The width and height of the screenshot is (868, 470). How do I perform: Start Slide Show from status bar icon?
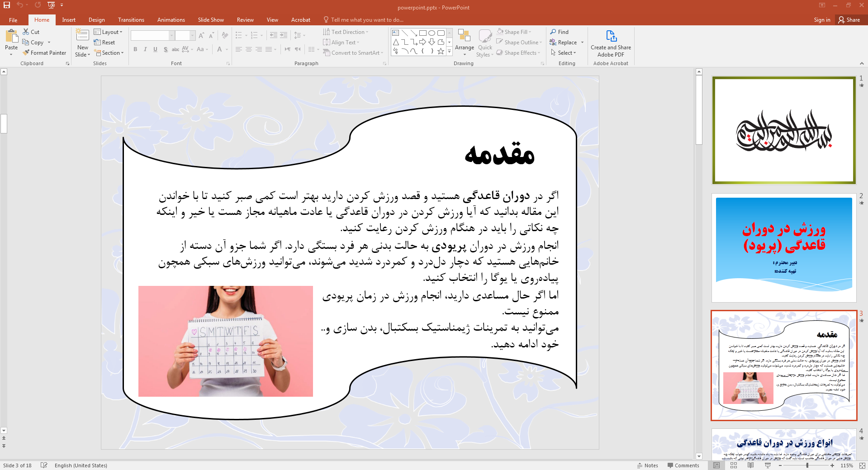(768, 465)
